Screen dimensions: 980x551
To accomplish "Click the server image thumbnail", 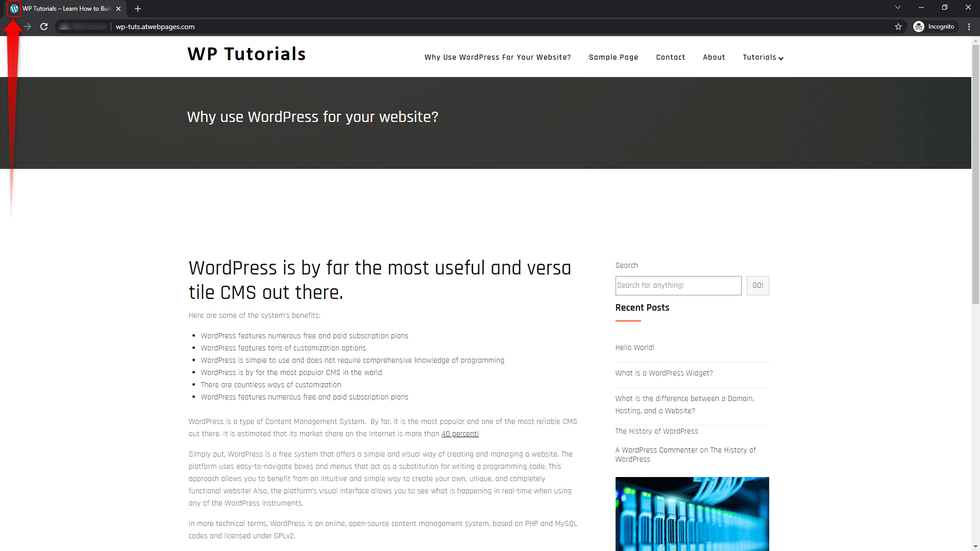I will click(692, 513).
